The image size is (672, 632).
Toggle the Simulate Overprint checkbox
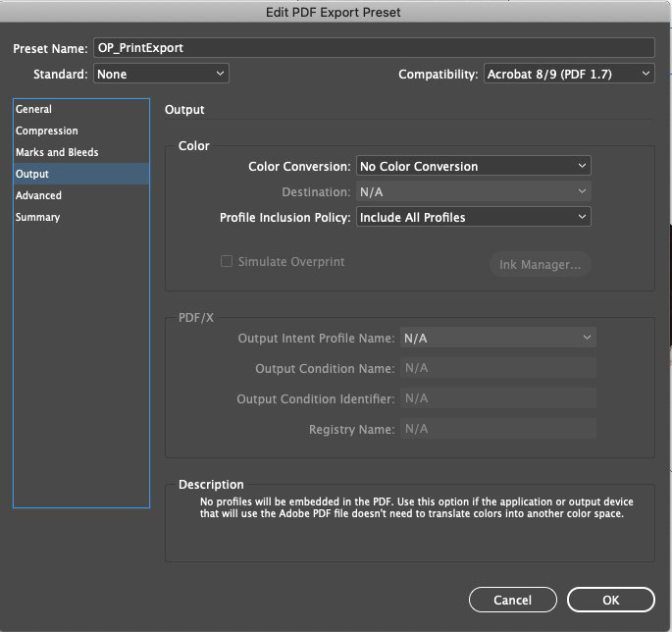(x=227, y=261)
